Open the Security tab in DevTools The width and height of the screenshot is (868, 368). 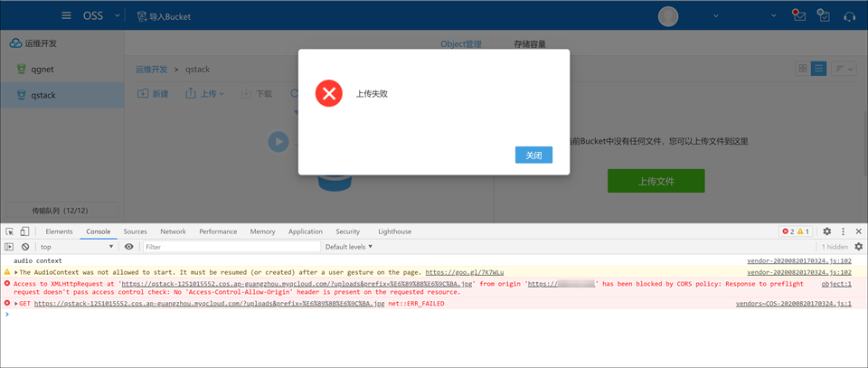click(x=347, y=231)
